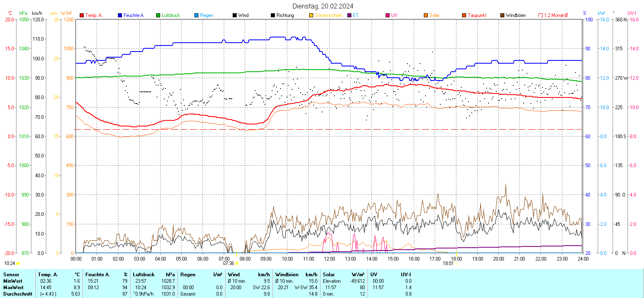Click the orange Solar legend square

(426, 15)
